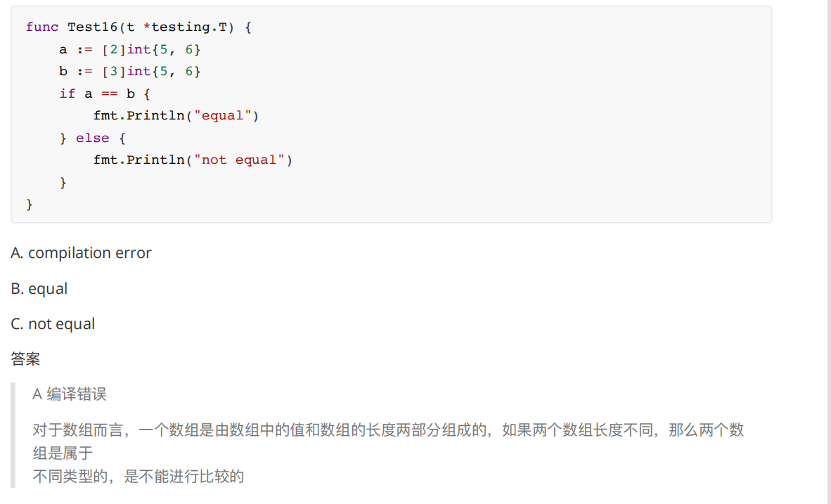Viewport: 831px width, 504px height.
Task: Place cursor on 'a := [2]int{5, 6}' line
Action: (130, 49)
